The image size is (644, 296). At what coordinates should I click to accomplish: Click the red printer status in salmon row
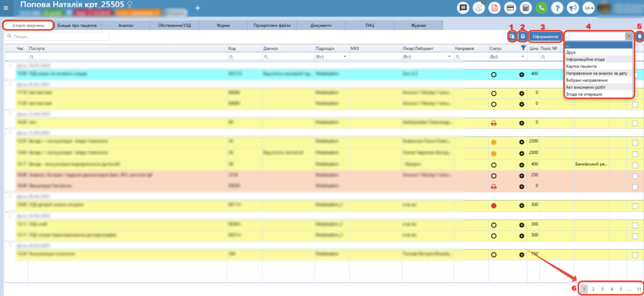point(494,186)
